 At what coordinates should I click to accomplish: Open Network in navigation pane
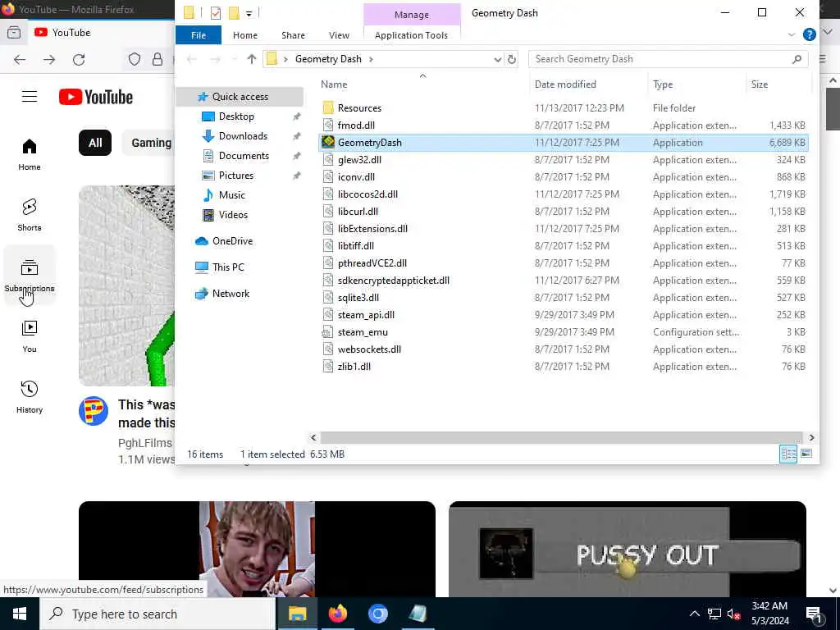[x=231, y=293]
